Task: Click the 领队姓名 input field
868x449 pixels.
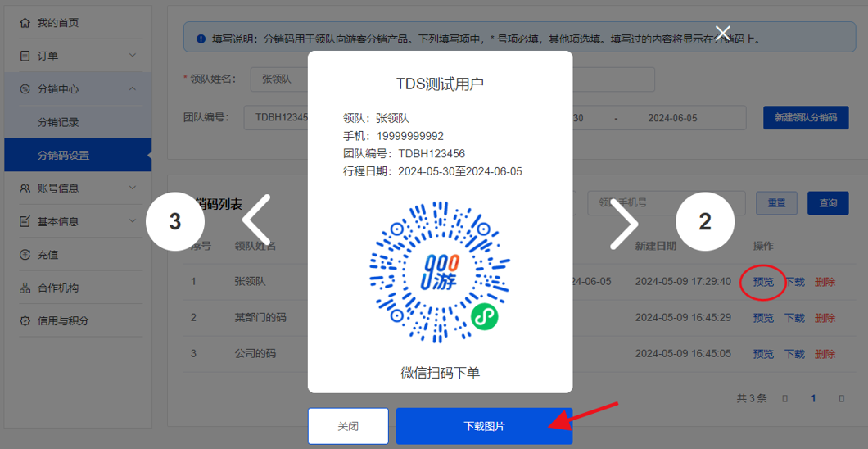Action: (x=278, y=79)
